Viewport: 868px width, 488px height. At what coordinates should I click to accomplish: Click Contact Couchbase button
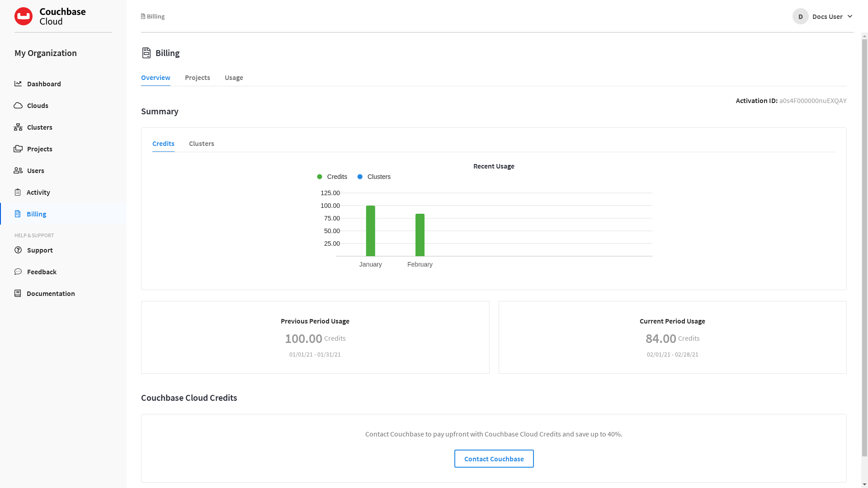coord(494,459)
